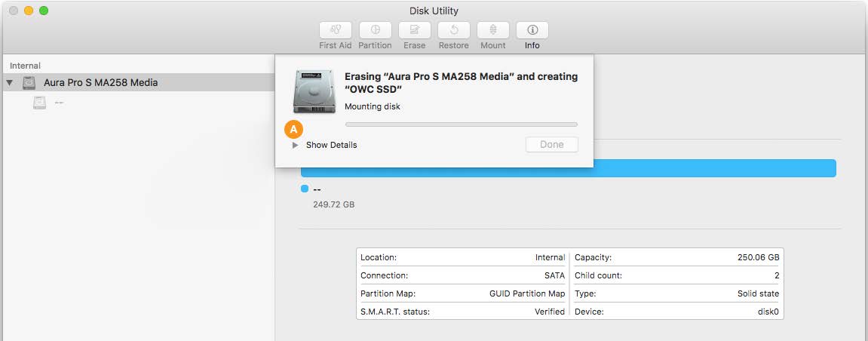Click the Partition toolbar icon

[x=376, y=30]
